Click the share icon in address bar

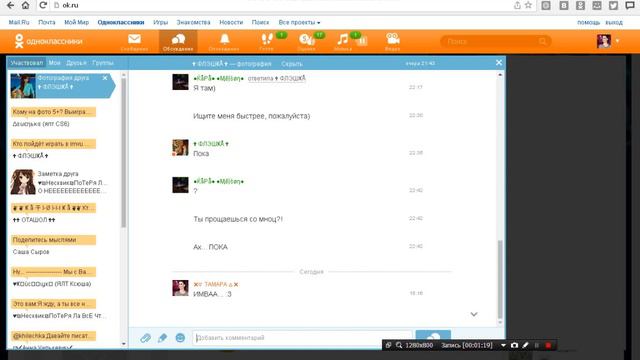[x=517, y=5]
